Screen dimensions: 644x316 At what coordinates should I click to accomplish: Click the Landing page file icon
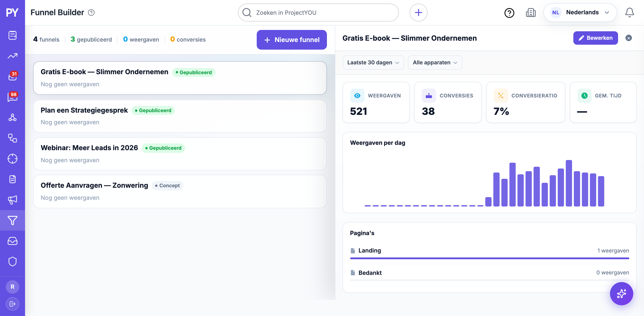[353, 251]
